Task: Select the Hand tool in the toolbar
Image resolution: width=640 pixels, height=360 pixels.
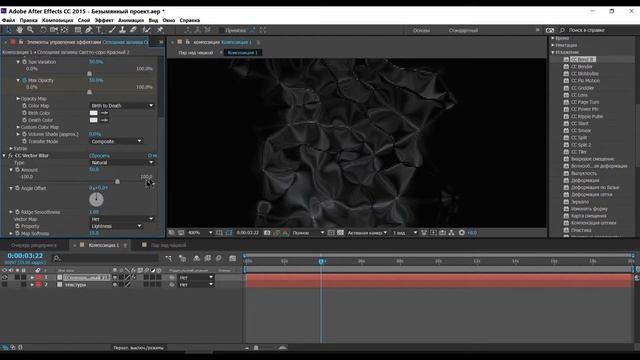Action: pos(20,30)
